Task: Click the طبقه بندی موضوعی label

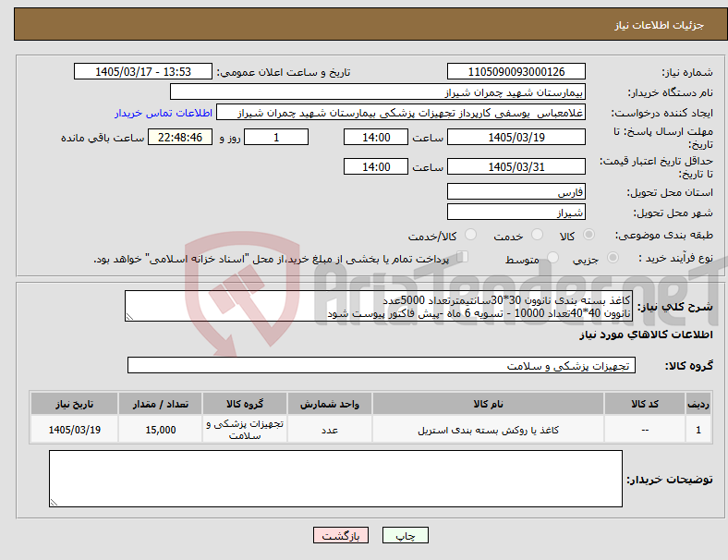Action: click(x=664, y=236)
